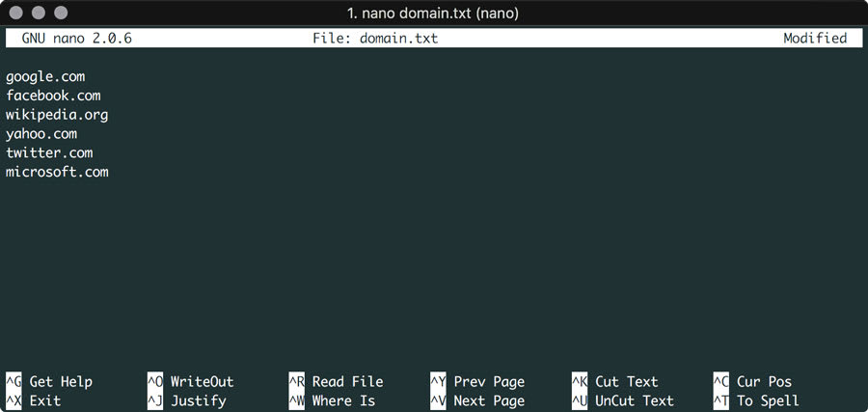Select the microsoft.com line
This screenshot has height=412, width=868.
point(57,172)
